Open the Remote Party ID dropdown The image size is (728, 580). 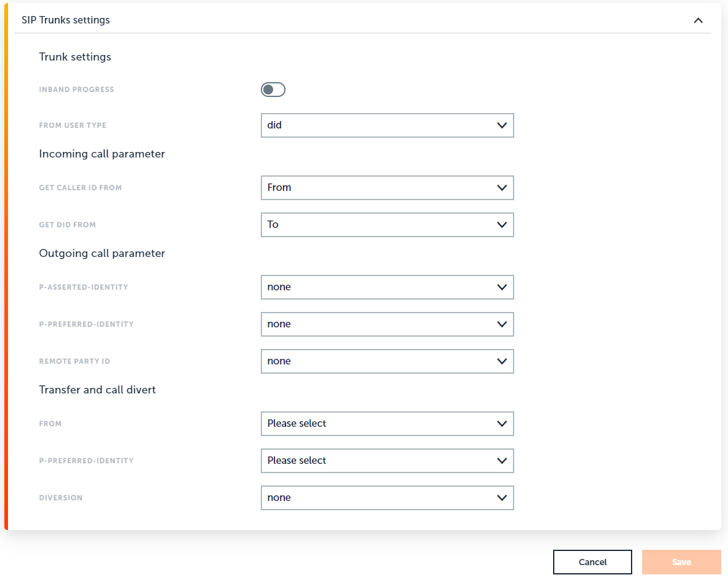(x=387, y=361)
